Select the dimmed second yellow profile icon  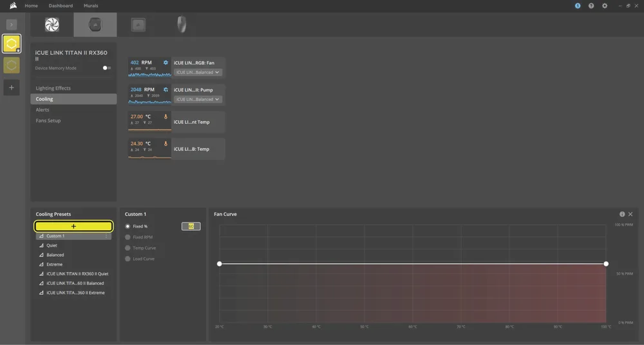coord(12,65)
